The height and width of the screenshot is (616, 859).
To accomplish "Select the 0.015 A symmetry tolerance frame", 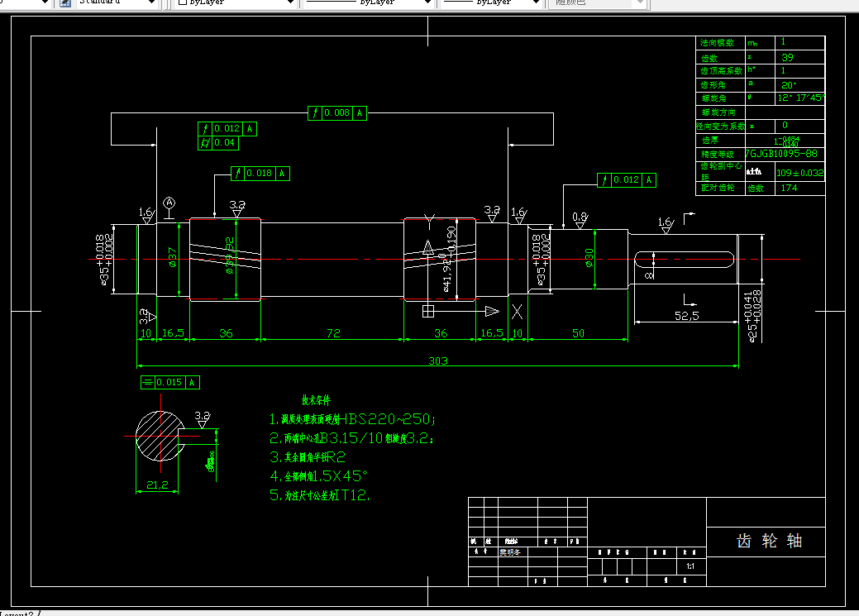I will click(170, 382).
